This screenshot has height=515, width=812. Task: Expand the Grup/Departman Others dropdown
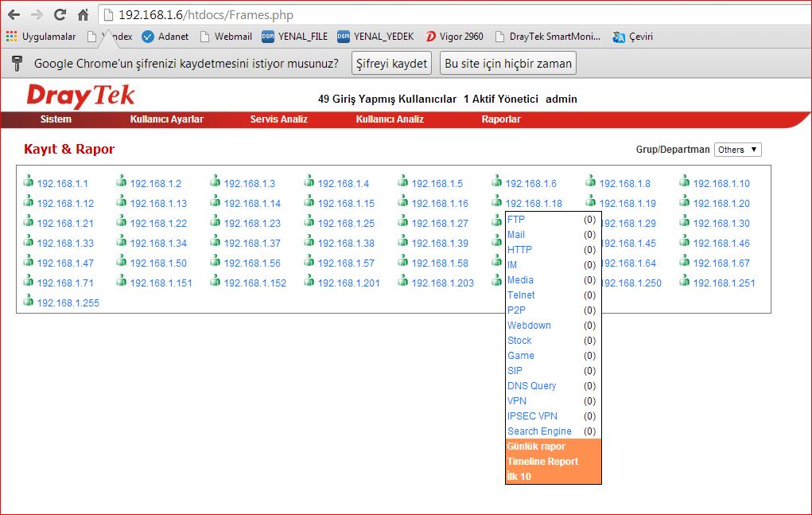[x=737, y=150]
